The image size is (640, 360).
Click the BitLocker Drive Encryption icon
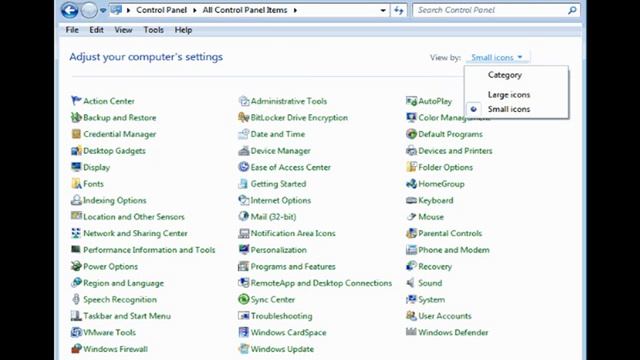coord(244,117)
